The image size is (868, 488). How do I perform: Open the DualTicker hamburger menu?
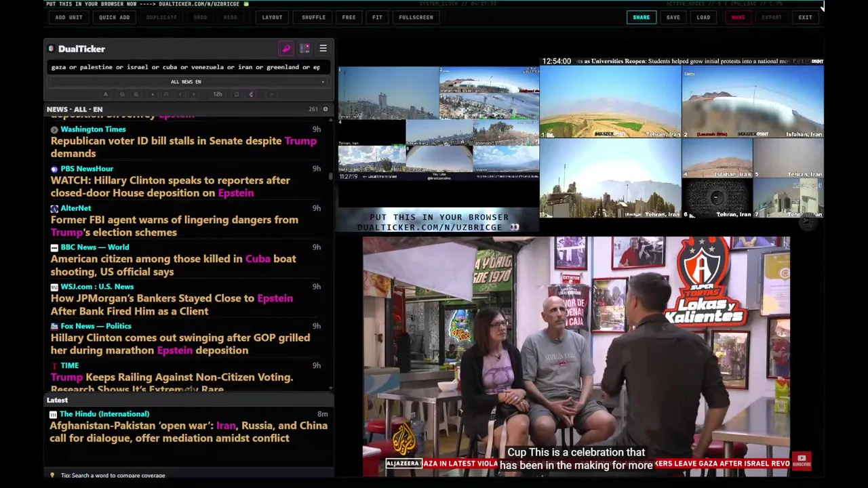[x=323, y=49]
